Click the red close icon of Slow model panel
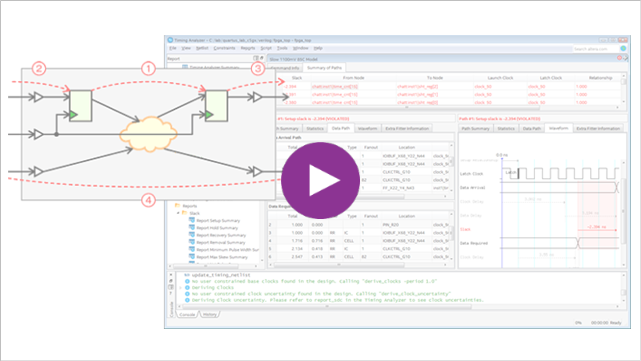 coord(619,58)
